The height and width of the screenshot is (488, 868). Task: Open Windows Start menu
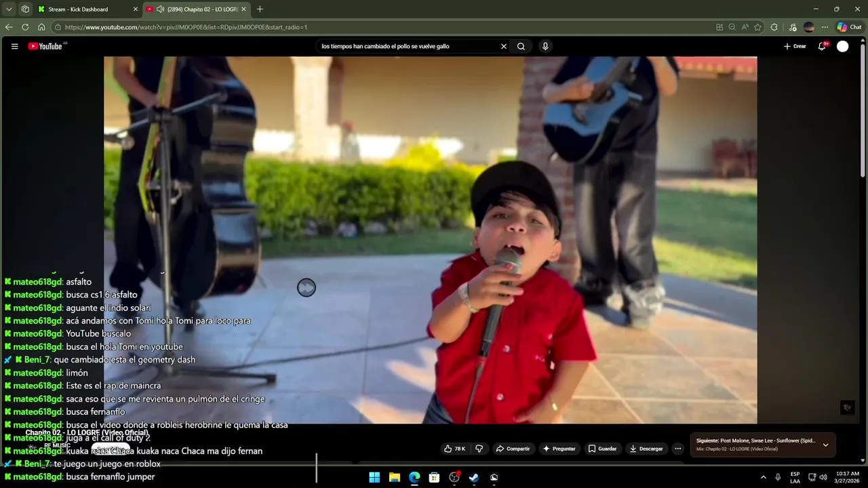374,477
